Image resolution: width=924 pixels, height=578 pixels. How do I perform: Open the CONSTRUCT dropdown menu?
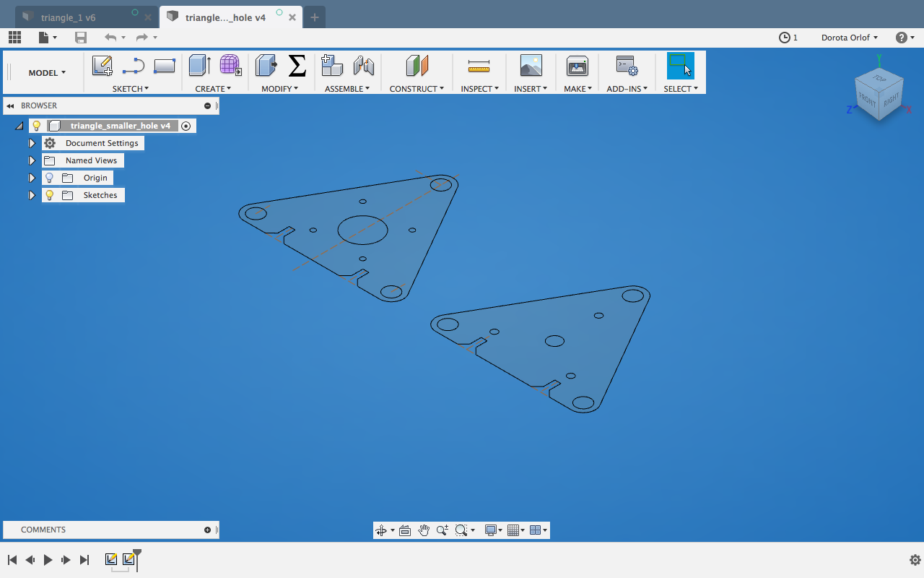tap(417, 89)
